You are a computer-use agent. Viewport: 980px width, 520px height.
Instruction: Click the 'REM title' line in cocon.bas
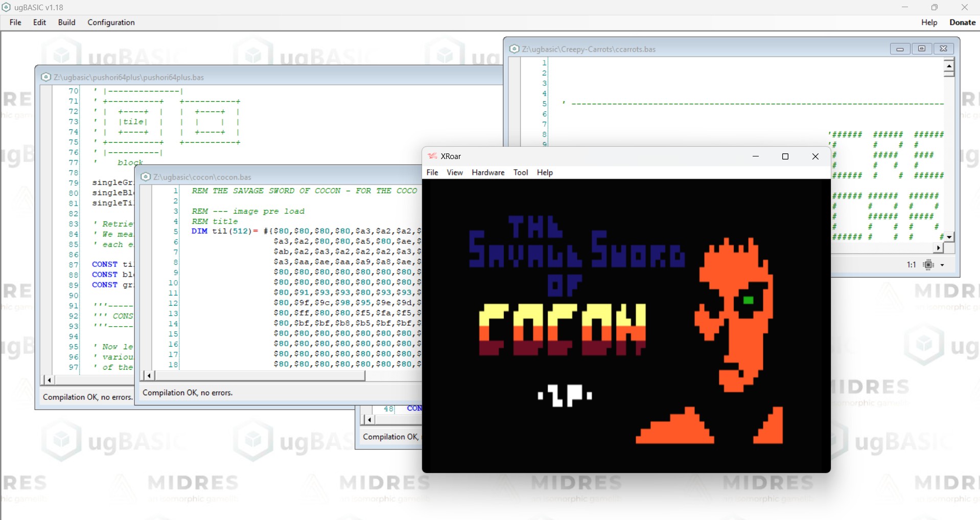215,221
